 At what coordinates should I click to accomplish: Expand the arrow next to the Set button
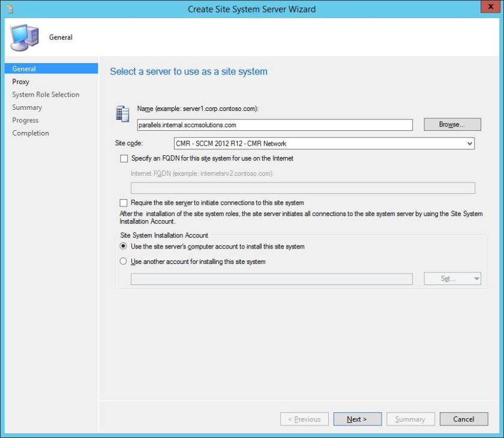click(476, 278)
